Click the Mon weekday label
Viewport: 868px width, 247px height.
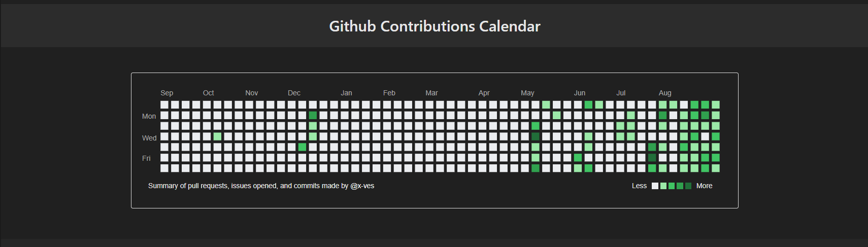click(x=149, y=116)
